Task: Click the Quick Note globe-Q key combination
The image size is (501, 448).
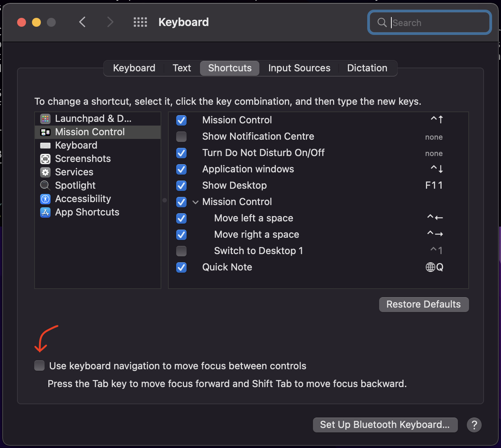Action: [434, 267]
